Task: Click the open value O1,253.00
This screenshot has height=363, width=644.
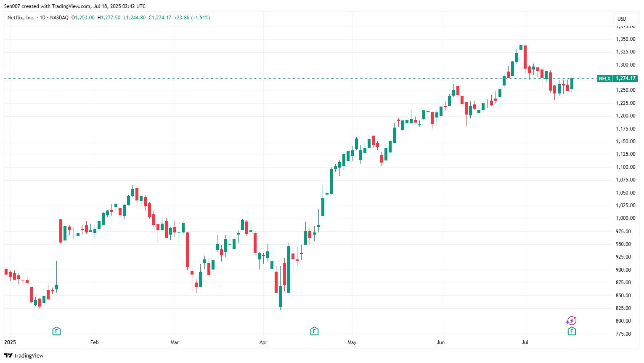Action: click(x=83, y=18)
